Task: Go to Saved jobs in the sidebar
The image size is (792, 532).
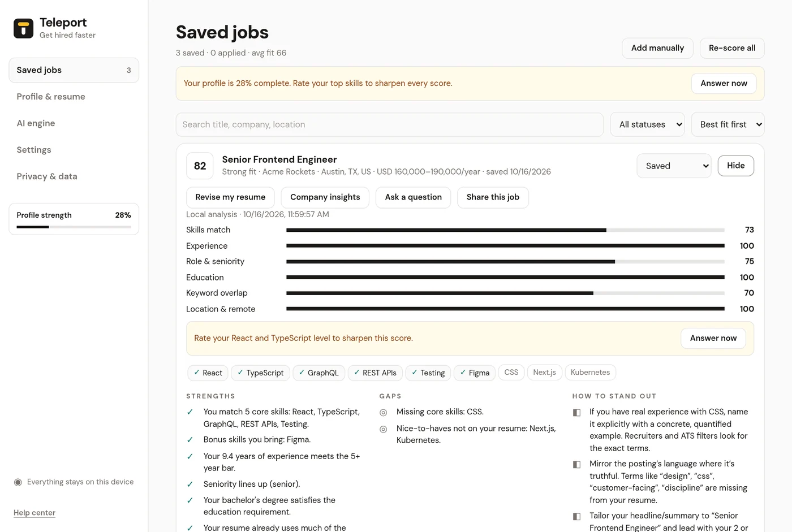Action: coord(74,70)
